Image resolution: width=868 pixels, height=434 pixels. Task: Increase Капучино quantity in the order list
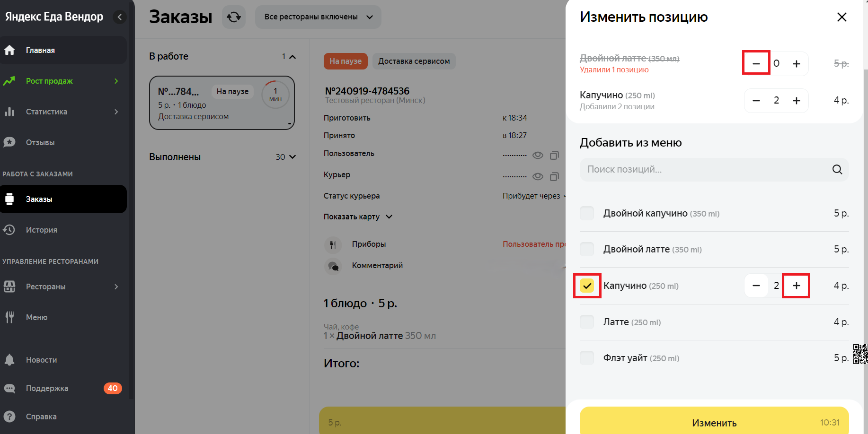click(x=797, y=100)
